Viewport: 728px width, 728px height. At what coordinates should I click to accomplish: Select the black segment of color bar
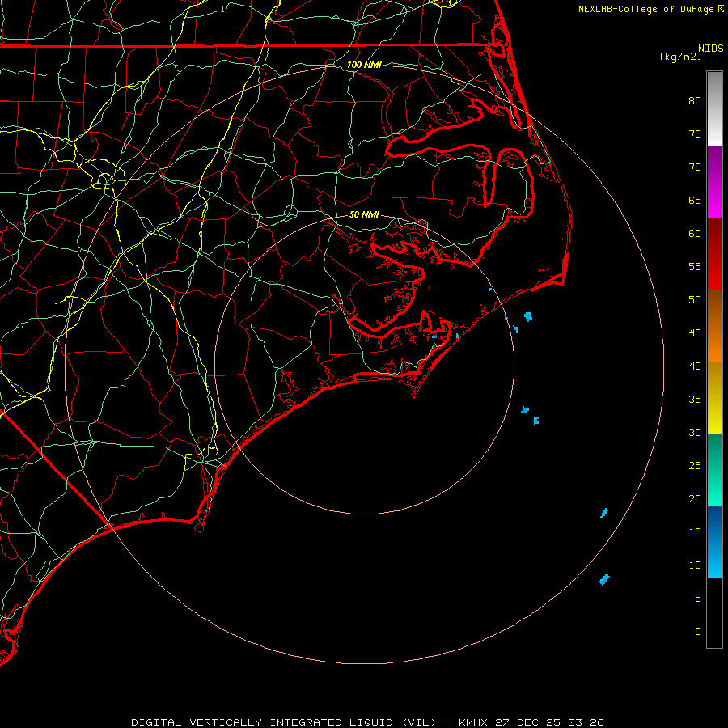(714, 612)
